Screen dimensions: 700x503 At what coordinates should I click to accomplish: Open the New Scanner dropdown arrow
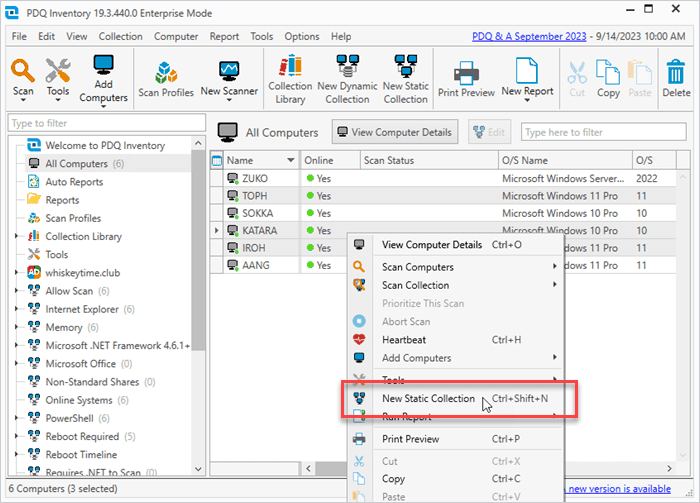[x=229, y=100]
